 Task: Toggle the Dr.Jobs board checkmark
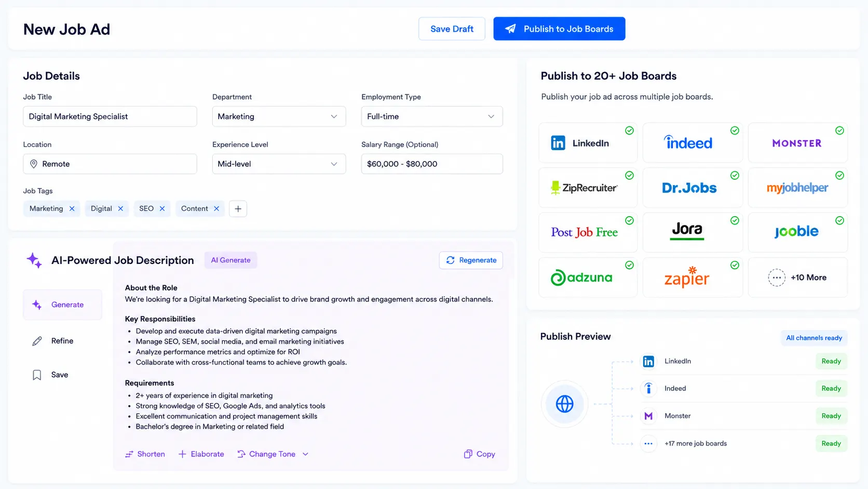point(735,176)
